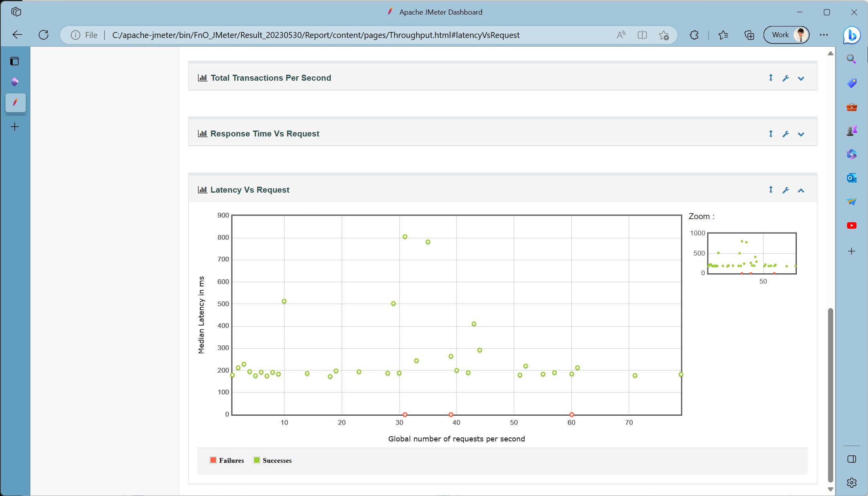Open the Extensions menu
Viewport: 868px width, 496px height.
(694, 35)
